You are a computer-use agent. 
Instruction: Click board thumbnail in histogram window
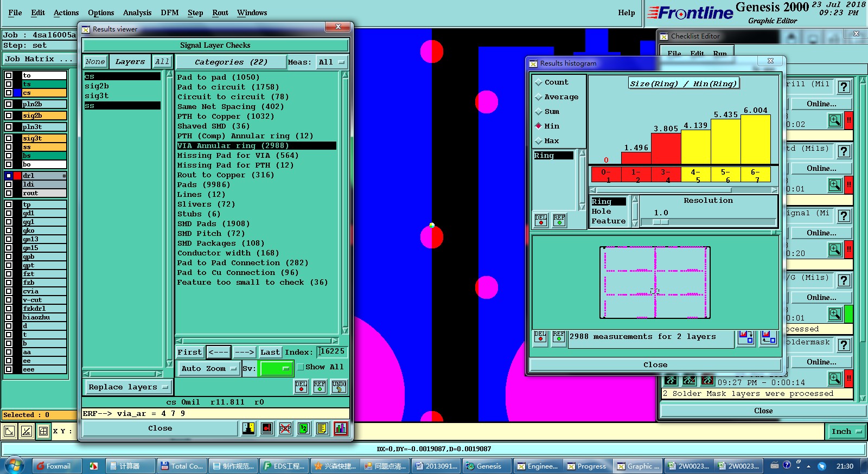click(x=655, y=283)
